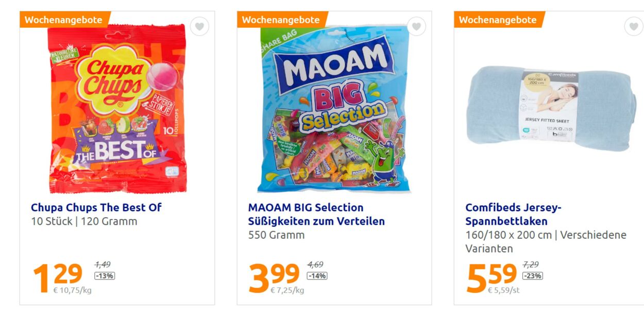644x313 pixels.
Task: Open Comfibeds Jersey-Spannbettlaken product link
Action: click(513, 214)
